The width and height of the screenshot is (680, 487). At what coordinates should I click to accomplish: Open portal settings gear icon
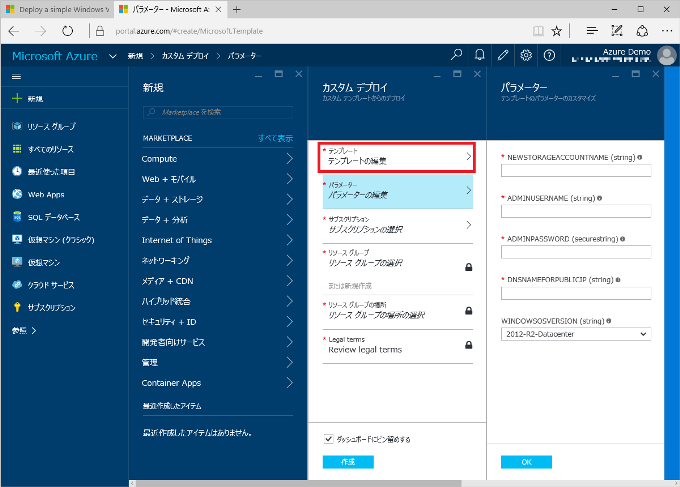pos(526,55)
